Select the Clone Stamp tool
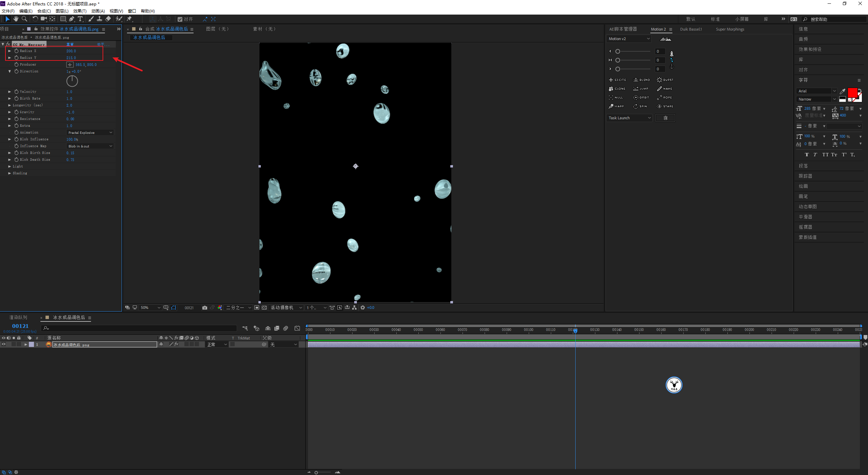This screenshot has width=868, height=475. [100, 19]
